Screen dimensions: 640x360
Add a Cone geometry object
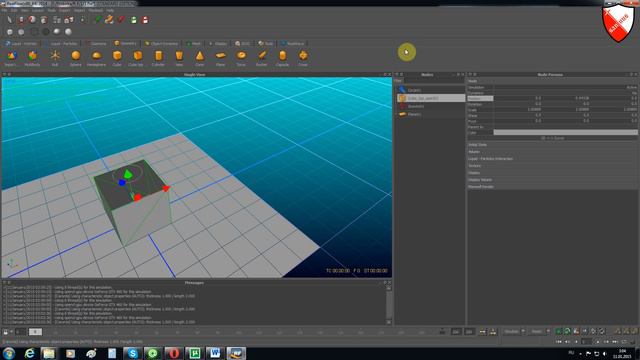[200, 58]
